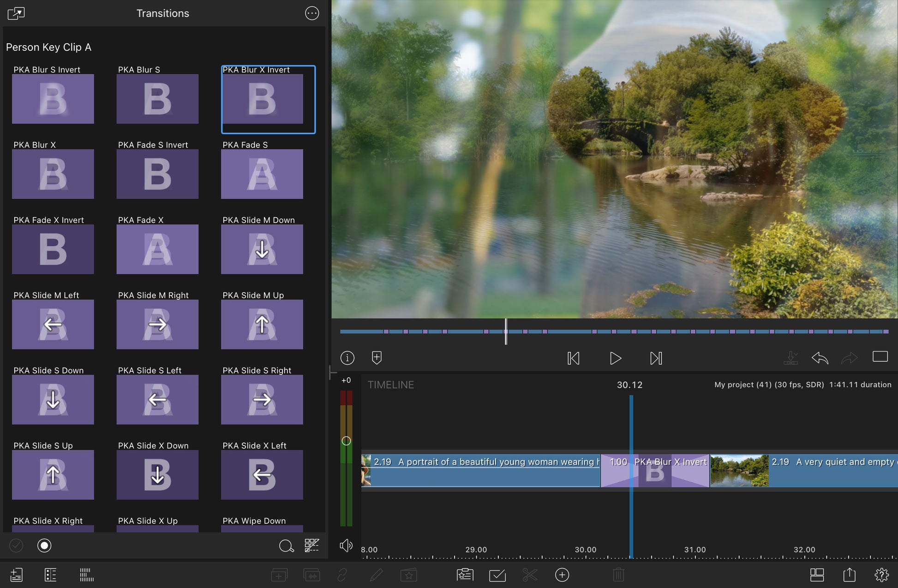Open the settings and help gear

tap(881, 575)
